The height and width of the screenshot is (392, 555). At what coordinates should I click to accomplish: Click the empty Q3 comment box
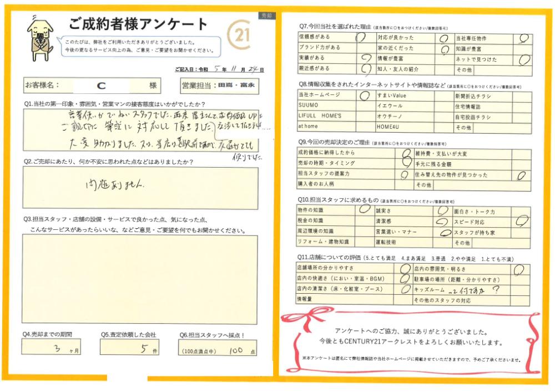click(140, 278)
